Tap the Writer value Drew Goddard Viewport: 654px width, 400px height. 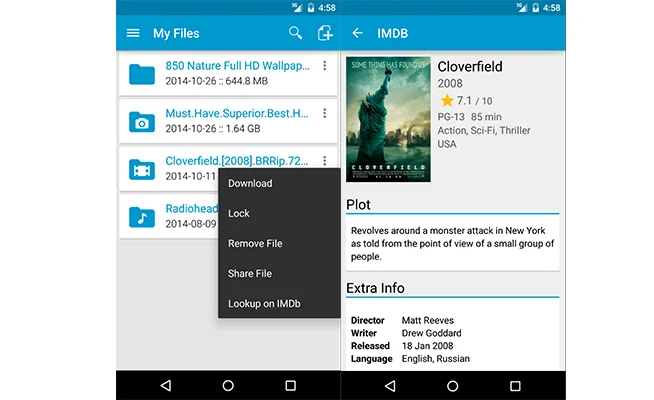tap(431, 333)
